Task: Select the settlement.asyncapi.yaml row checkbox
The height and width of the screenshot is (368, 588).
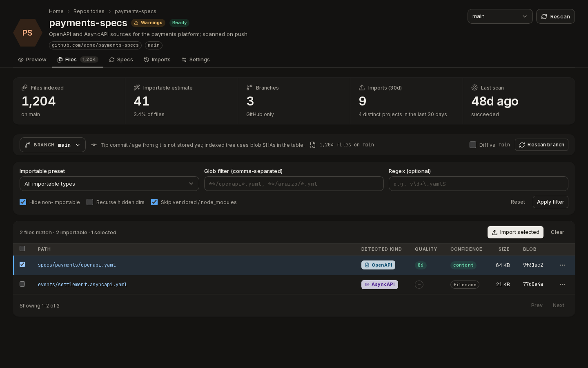Action: coord(22,284)
